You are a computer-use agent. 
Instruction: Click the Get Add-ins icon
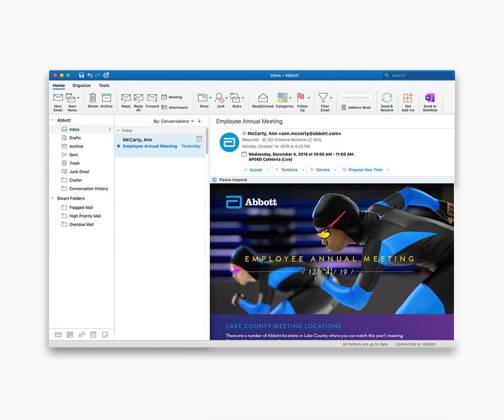pyautogui.click(x=408, y=98)
